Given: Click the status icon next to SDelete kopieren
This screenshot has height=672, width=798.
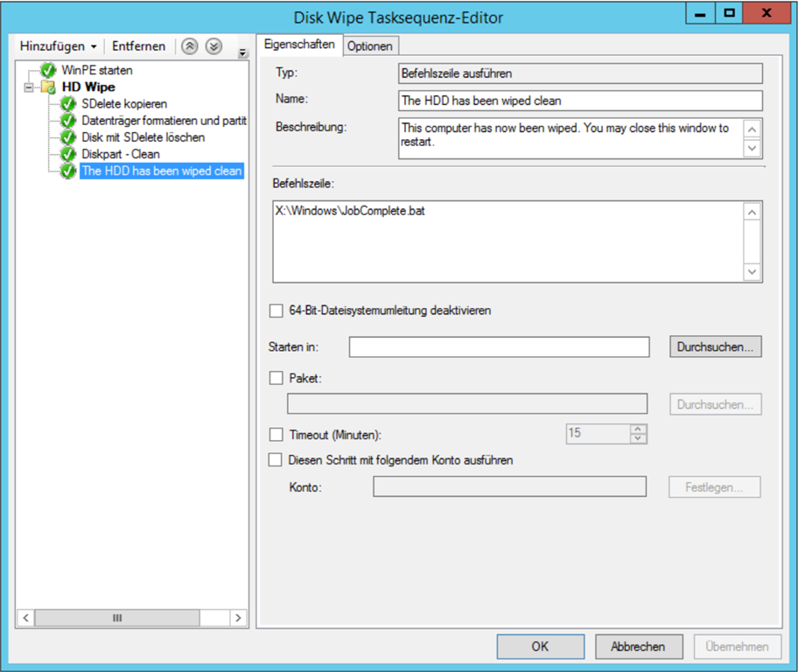Looking at the screenshot, I should click(x=68, y=104).
